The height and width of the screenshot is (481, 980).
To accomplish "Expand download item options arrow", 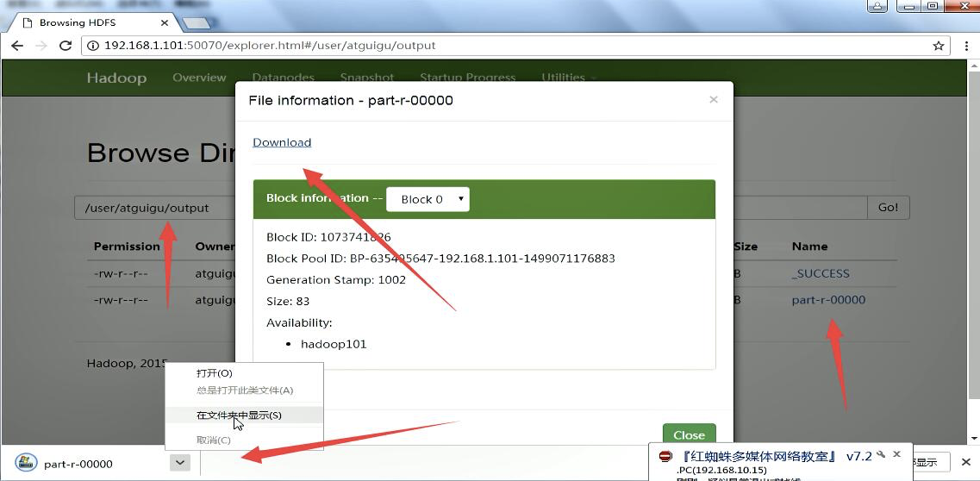I will pyautogui.click(x=180, y=462).
